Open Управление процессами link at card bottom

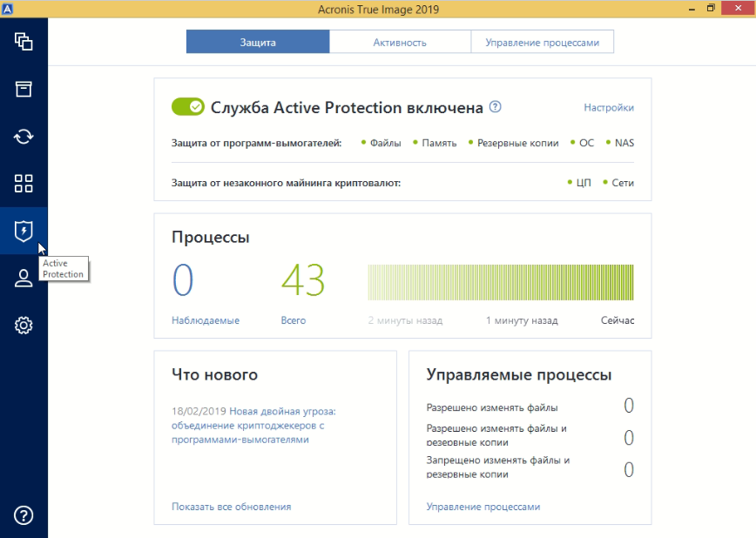pyautogui.click(x=483, y=507)
